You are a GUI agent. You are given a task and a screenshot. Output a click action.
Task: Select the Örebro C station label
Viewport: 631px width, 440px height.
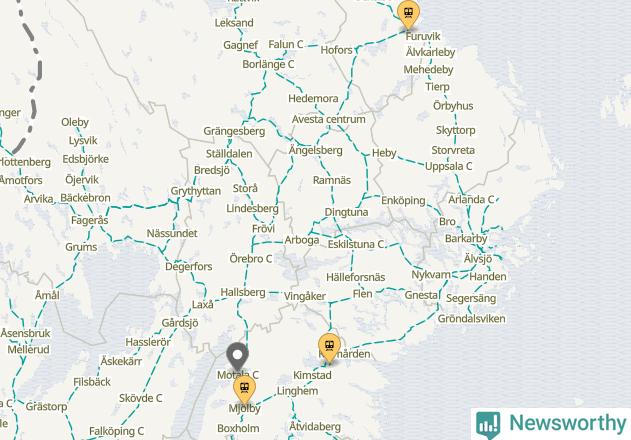(x=251, y=258)
